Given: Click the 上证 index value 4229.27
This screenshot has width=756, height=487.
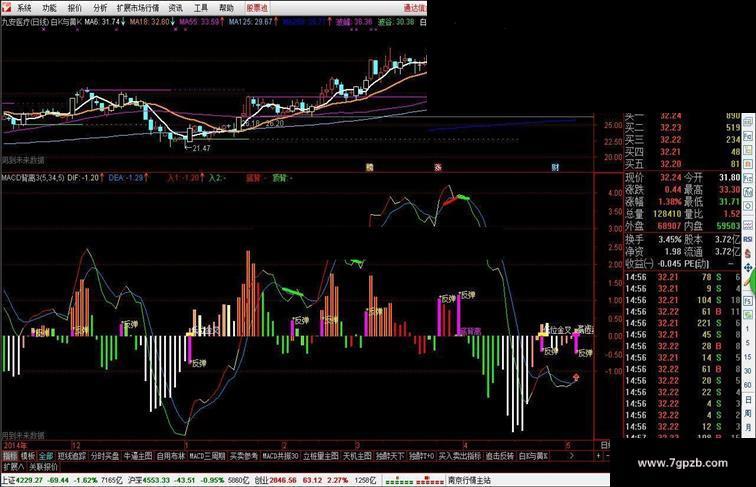Looking at the screenshot, I should click(x=29, y=480).
